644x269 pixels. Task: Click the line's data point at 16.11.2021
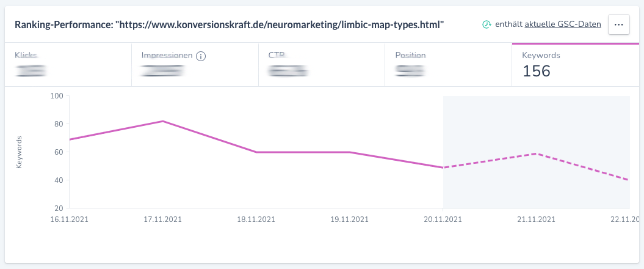pyautogui.click(x=70, y=139)
